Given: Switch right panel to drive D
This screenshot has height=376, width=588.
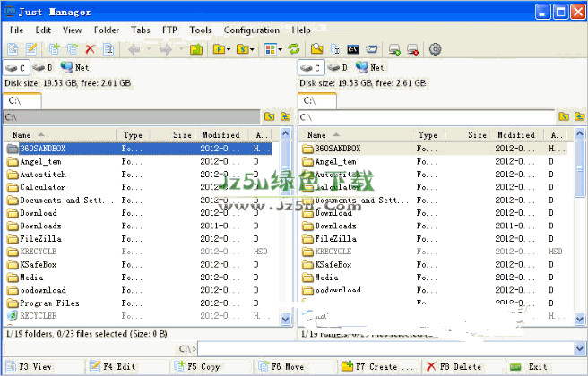Looking at the screenshot, I should 338,68.
